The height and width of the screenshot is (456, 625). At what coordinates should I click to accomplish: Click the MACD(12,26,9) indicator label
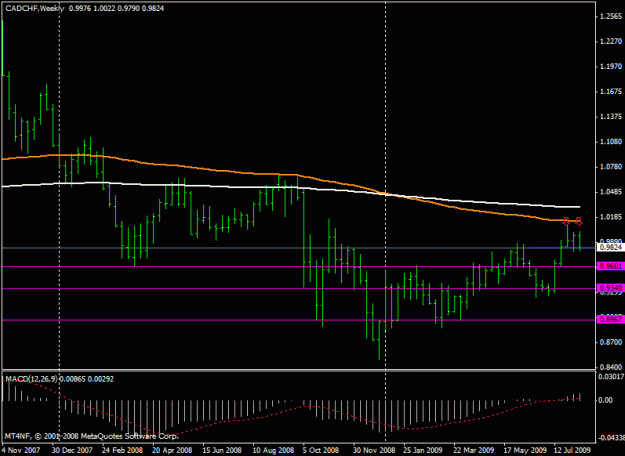click(31, 379)
